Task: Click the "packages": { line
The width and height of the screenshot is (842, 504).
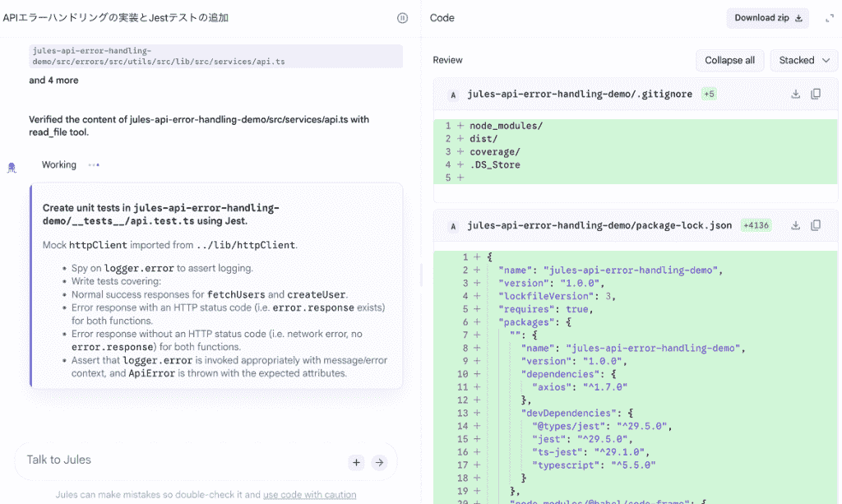Action: point(636,322)
